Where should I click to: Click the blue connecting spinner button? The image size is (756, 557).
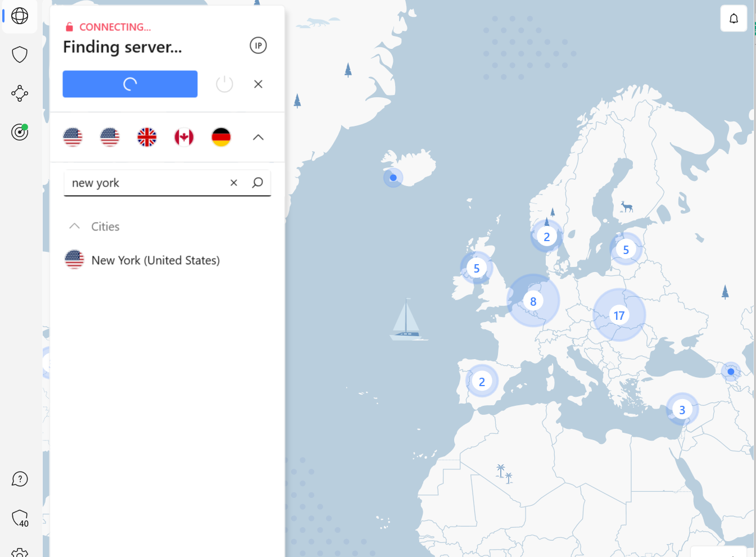[130, 84]
